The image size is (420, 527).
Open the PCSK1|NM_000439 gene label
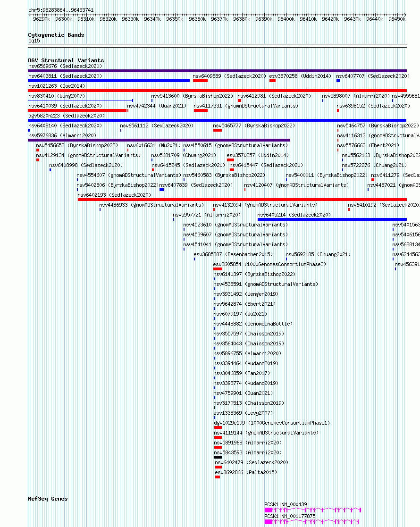(x=286, y=504)
